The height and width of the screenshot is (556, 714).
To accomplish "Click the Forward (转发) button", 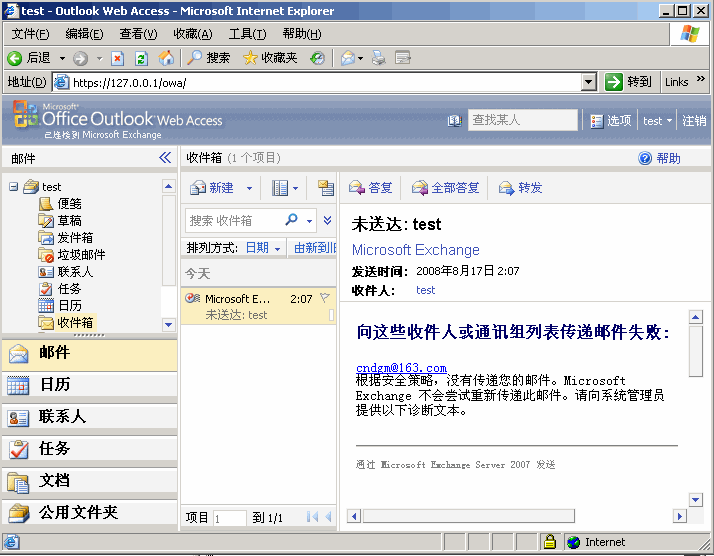I will 520,188.
